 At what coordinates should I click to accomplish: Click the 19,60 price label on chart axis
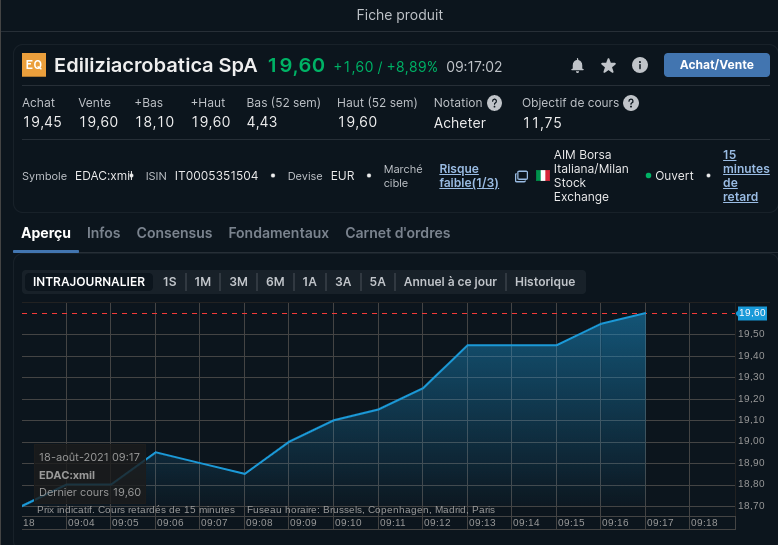(x=752, y=313)
